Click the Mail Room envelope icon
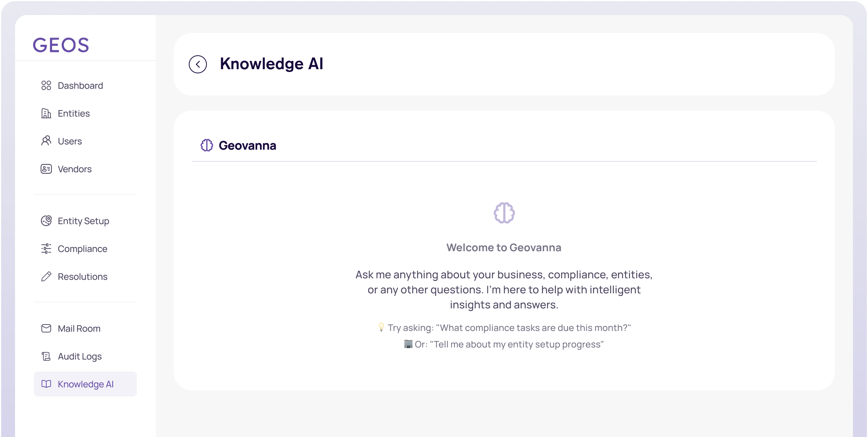Viewport: 868px width, 437px height. pyautogui.click(x=46, y=328)
